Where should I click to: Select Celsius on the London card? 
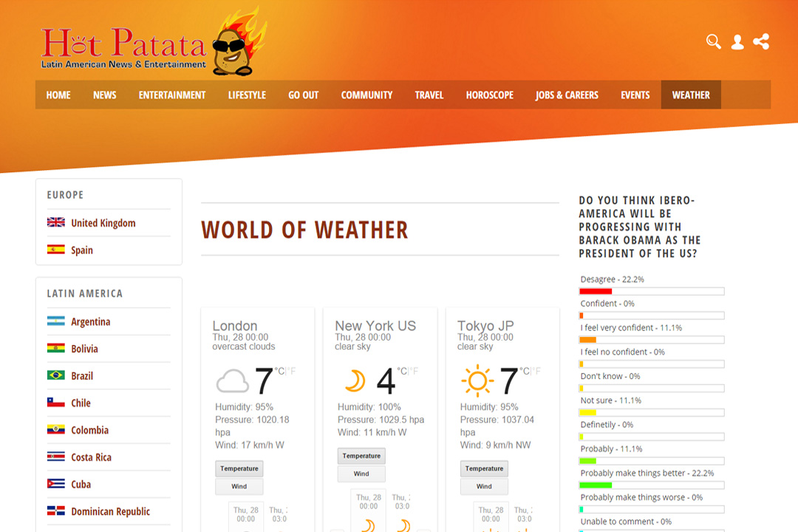coord(280,371)
